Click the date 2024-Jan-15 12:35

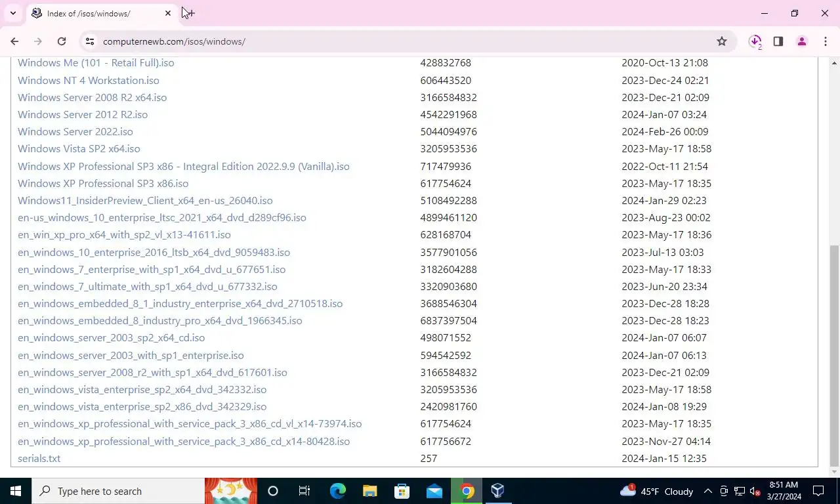click(x=664, y=459)
